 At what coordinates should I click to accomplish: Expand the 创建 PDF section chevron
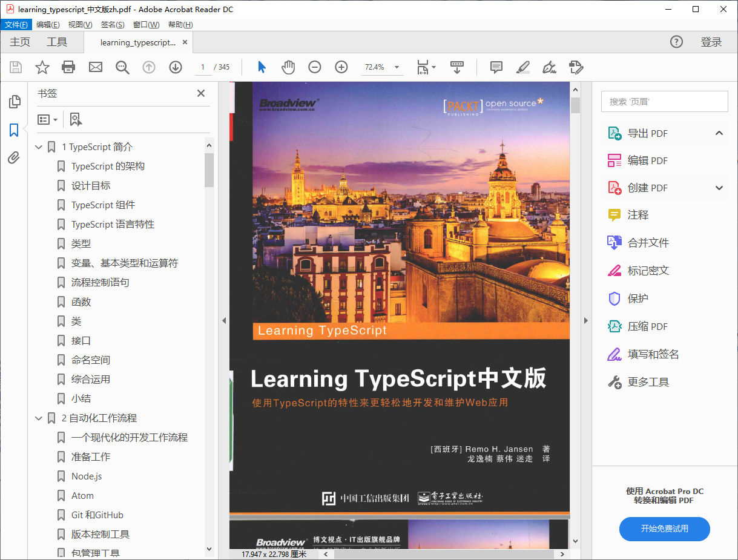(x=719, y=188)
